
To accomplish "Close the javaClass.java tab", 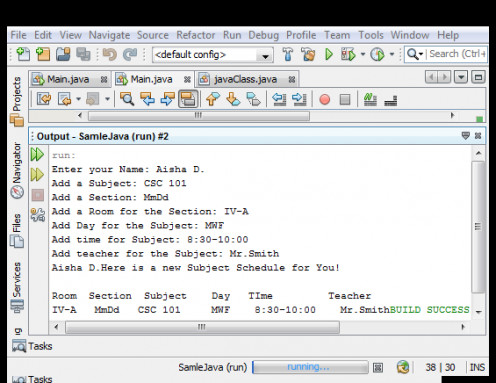I will 292,79.
